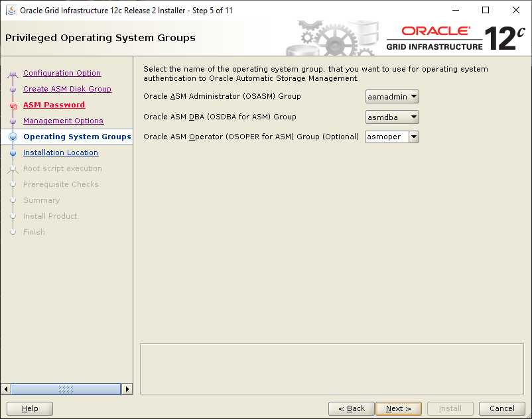Click the Java icon in title bar
This screenshot has width=532, height=419.
(x=11, y=10)
